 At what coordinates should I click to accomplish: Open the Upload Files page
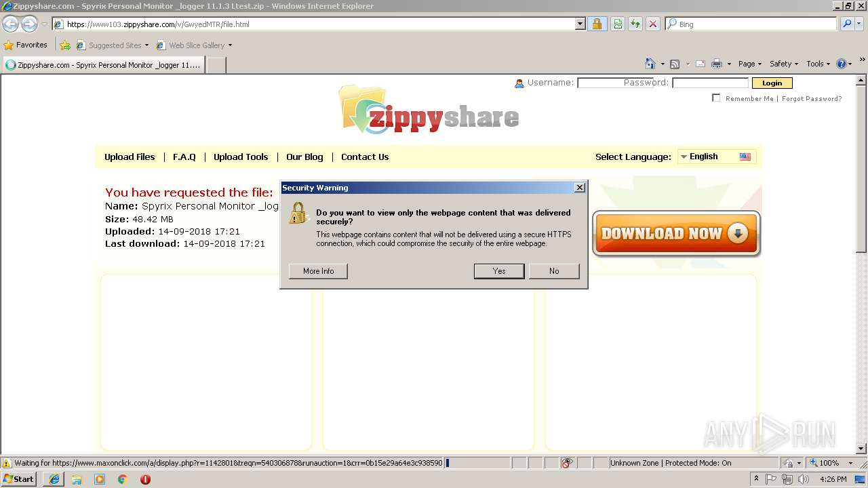pyautogui.click(x=130, y=157)
